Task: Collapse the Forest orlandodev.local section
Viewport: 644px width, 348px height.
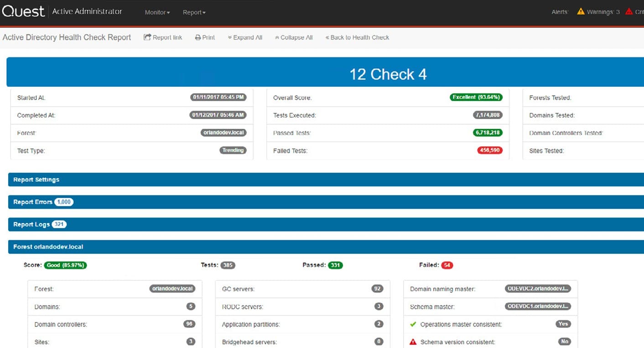Action: [x=326, y=247]
